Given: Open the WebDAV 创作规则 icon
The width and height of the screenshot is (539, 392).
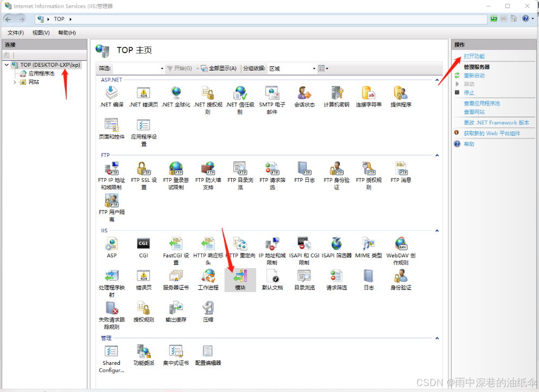Looking at the screenshot, I should click(401, 243).
